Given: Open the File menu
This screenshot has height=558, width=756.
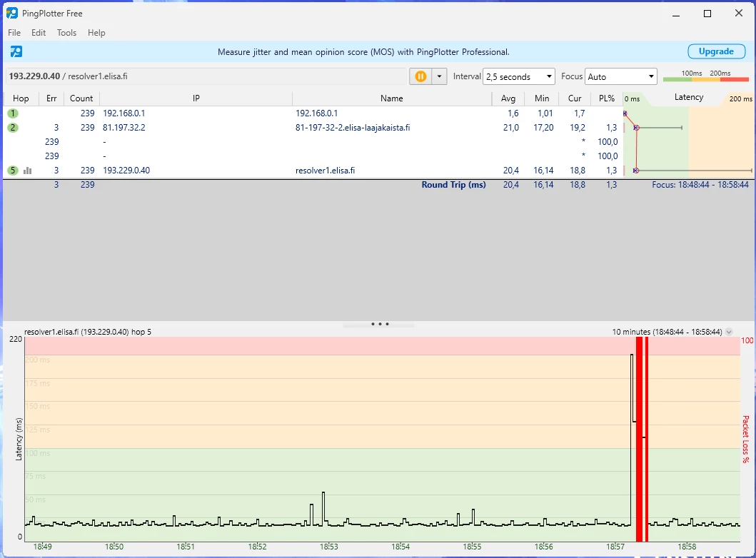Looking at the screenshot, I should pyautogui.click(x=14, y=33).
